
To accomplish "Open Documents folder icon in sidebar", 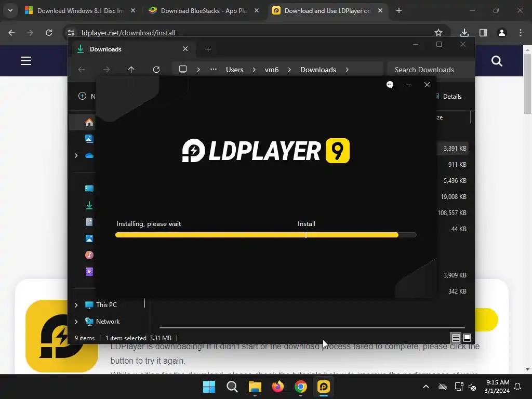I will 89,222.
